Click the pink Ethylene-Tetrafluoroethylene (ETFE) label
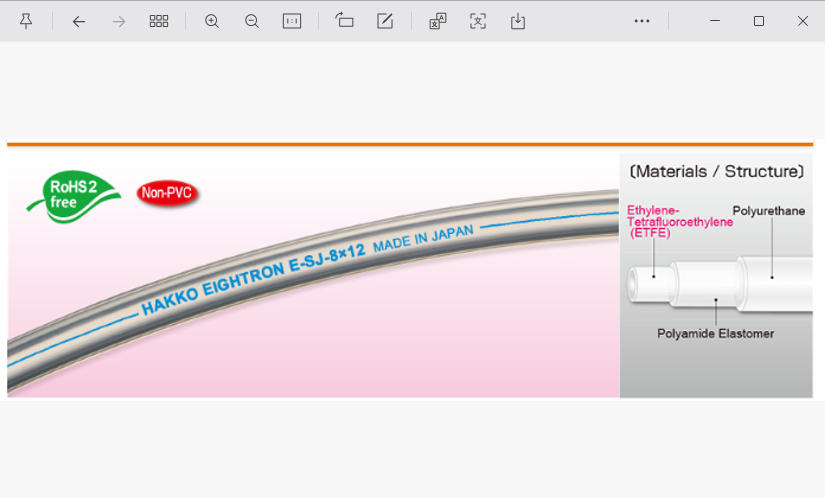The image size is (825, 498). [x=679, y=222]
